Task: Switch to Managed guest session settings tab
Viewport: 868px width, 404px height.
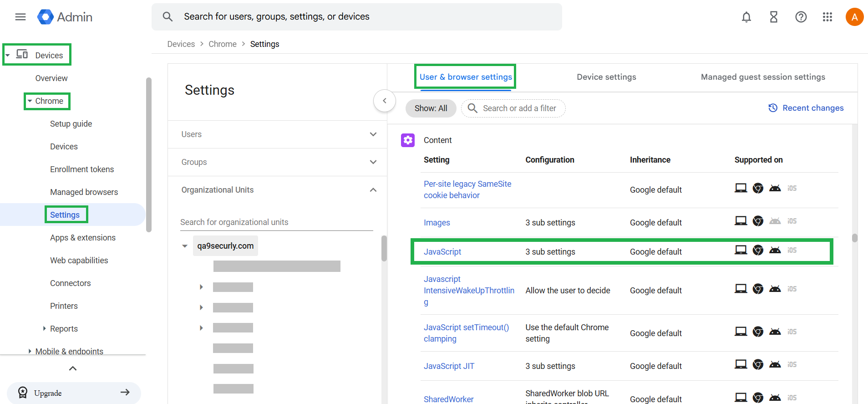Action: click(x=763, y=77)
